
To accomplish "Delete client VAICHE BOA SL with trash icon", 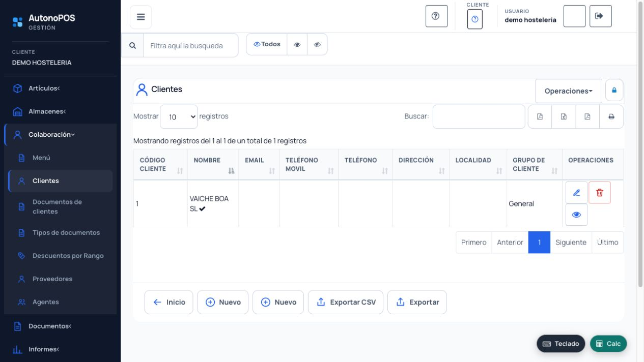I will point(600,193).
